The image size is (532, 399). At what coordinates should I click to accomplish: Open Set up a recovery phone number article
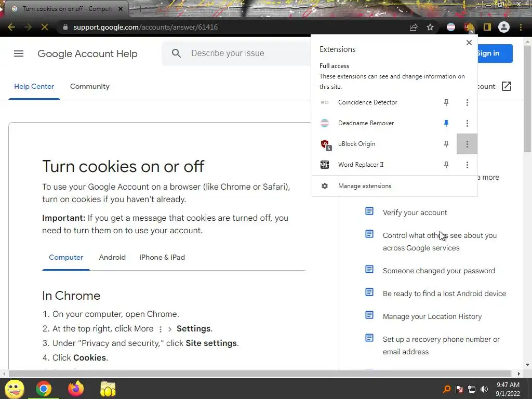click(x=441, y=345)
